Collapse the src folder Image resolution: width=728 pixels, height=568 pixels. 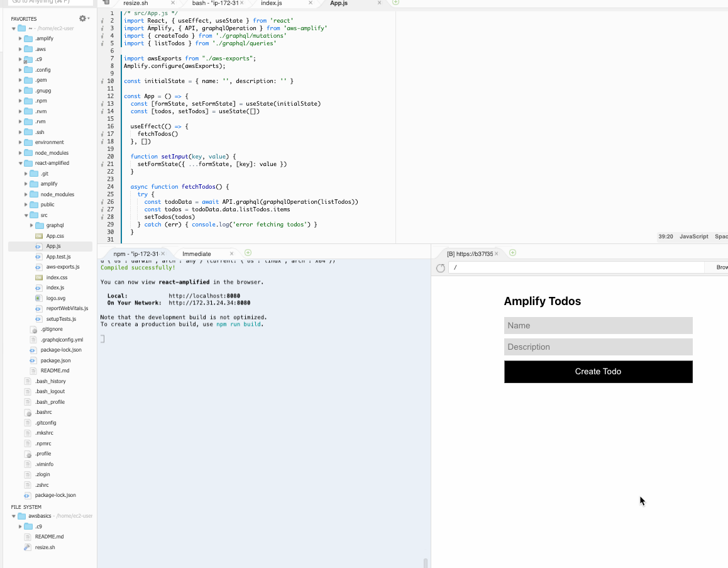pos(26,215)
